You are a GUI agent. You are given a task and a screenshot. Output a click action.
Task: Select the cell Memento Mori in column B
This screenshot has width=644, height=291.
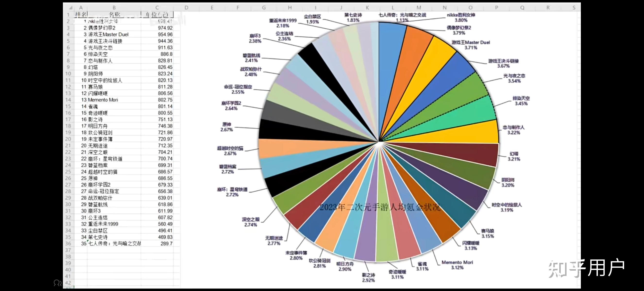[114, 100]
